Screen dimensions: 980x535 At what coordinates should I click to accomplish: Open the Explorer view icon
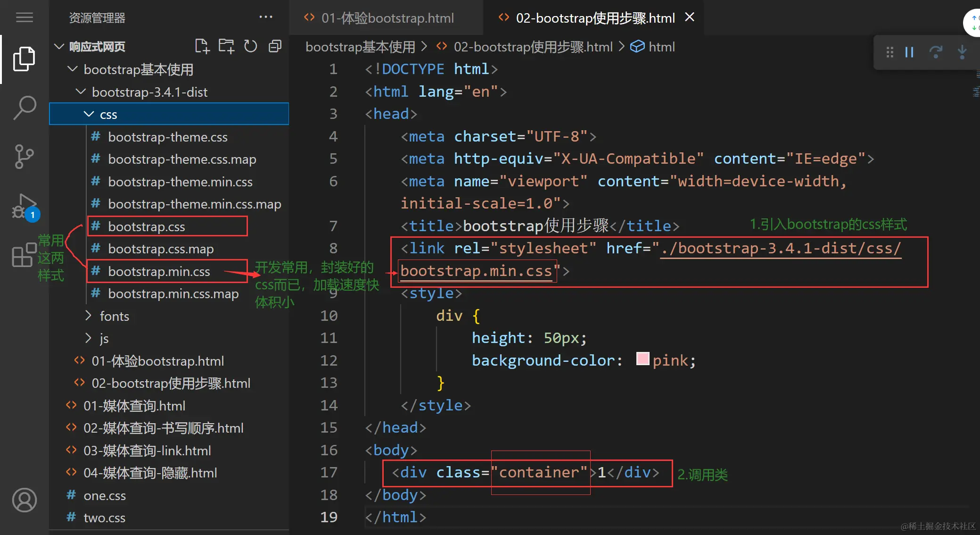point(25,59)
